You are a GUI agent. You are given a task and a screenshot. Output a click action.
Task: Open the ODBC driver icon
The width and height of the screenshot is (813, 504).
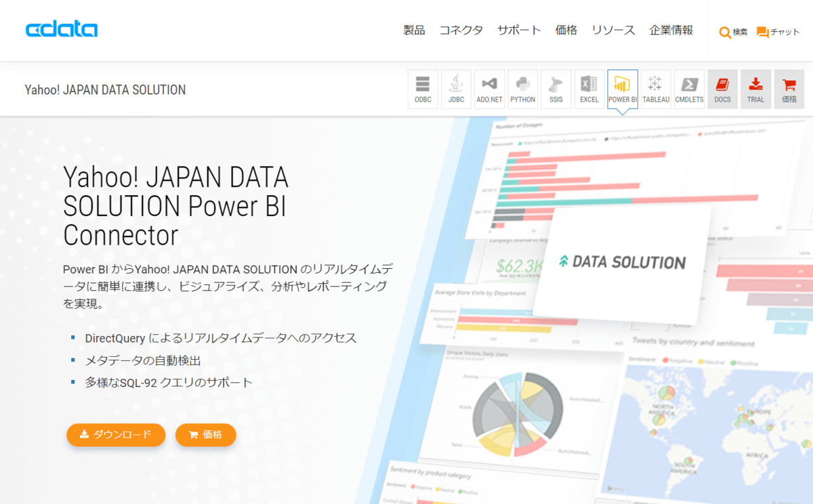point(423,89)
